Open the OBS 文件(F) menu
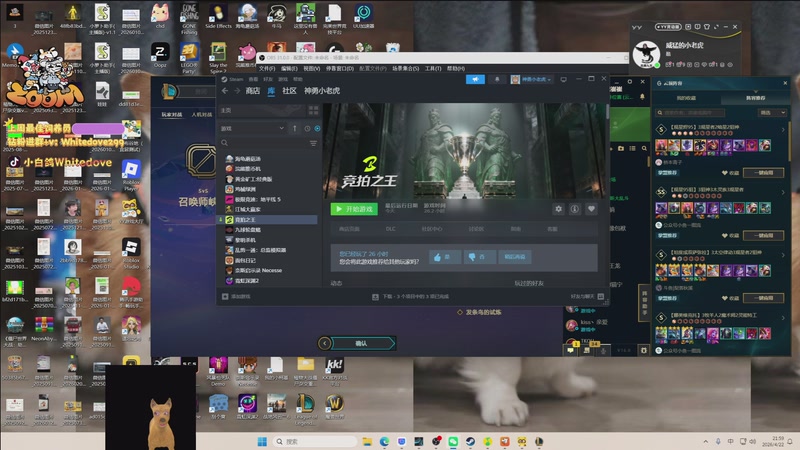This screenshot has width=800, height=450. pyautogui.click(x=267, y=68)
